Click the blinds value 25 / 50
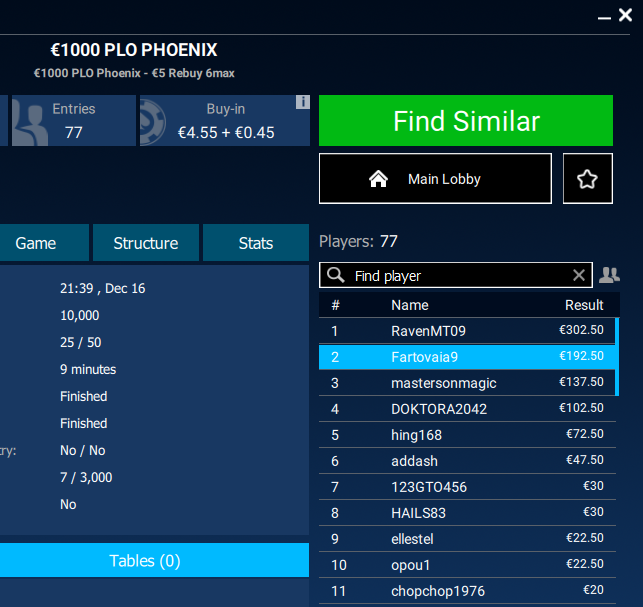This screenshot has height=607, width=643. tap(81, 342)
